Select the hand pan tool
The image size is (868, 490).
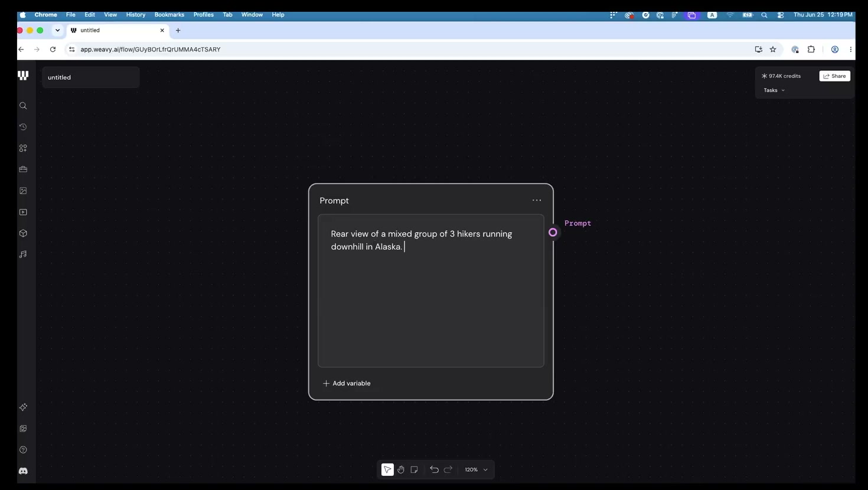point(401,470)
